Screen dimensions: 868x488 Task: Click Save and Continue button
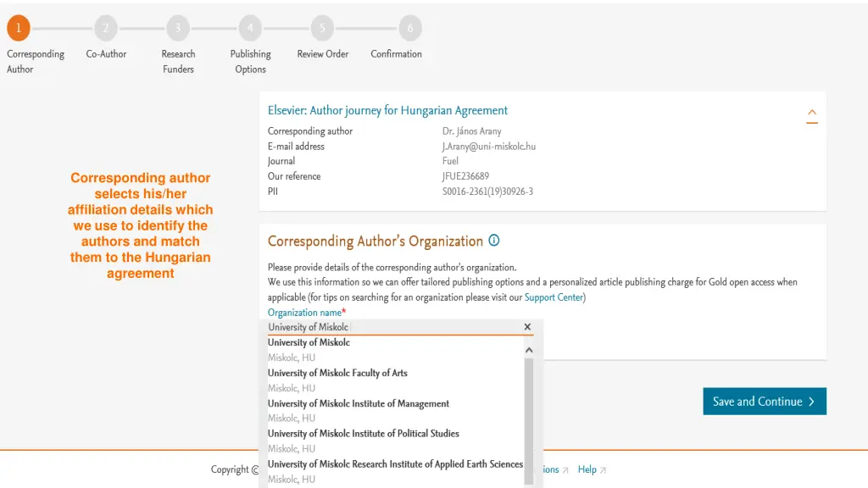765,401
